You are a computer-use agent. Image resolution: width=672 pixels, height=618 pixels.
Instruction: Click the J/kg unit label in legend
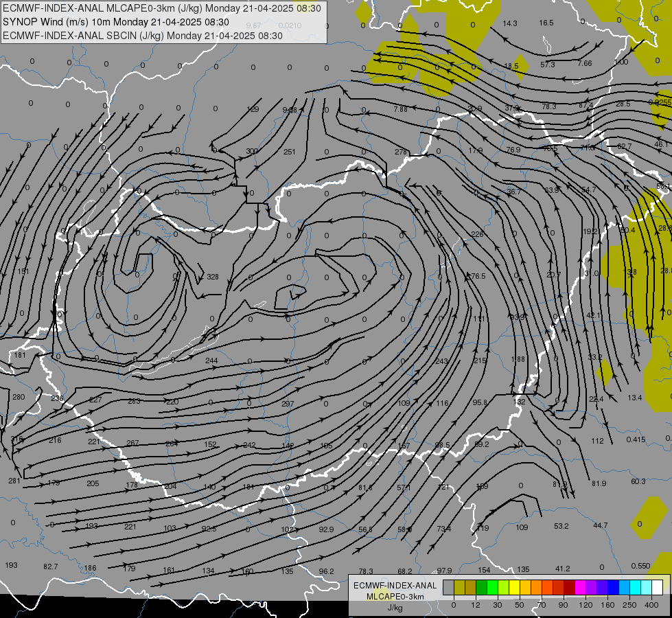(x=395, y=608)
